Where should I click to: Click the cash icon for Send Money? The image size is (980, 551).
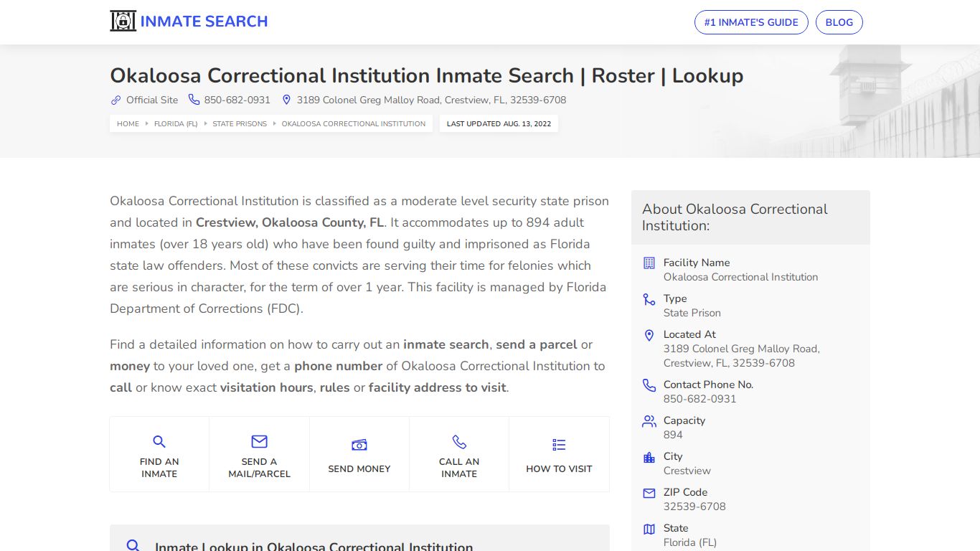pyautogui.click(x=359, y=446)
